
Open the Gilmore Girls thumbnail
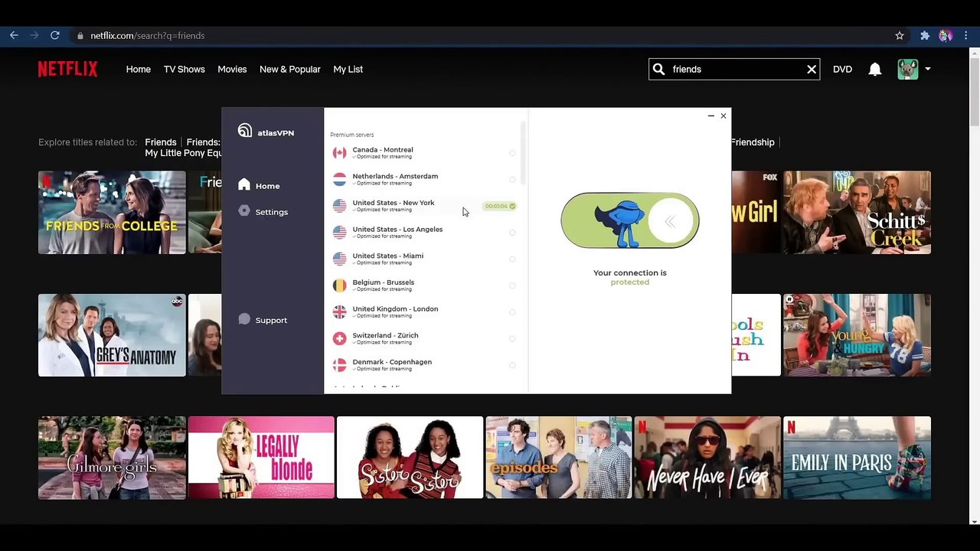pyautogui.click(x=112, y=458)
